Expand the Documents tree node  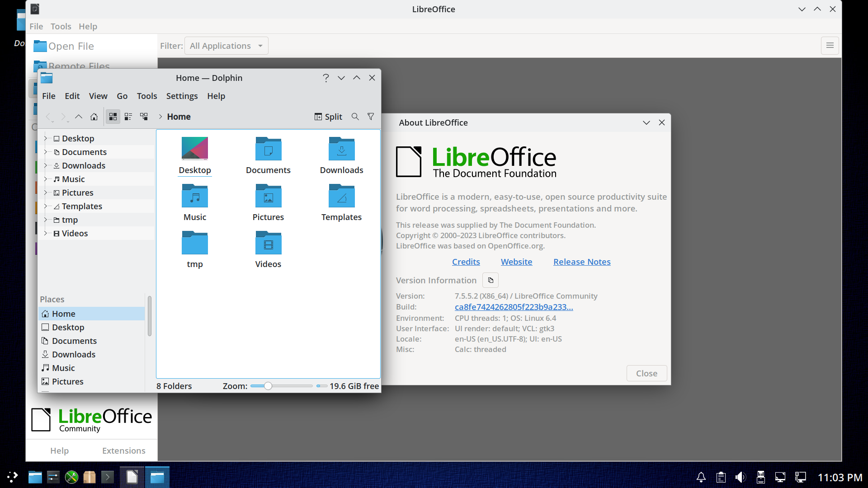click(x=45, y=152)
